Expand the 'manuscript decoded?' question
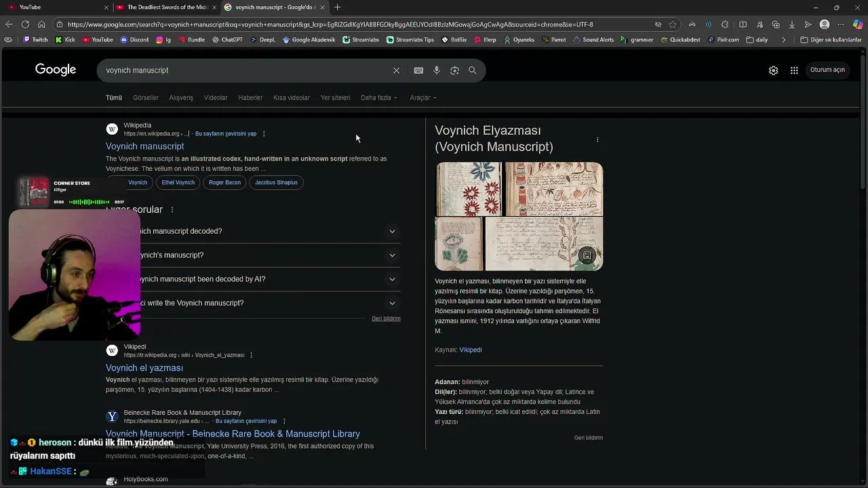Image resolution: width=868 pixels, height=488 pixels. (x=254, y=231)
